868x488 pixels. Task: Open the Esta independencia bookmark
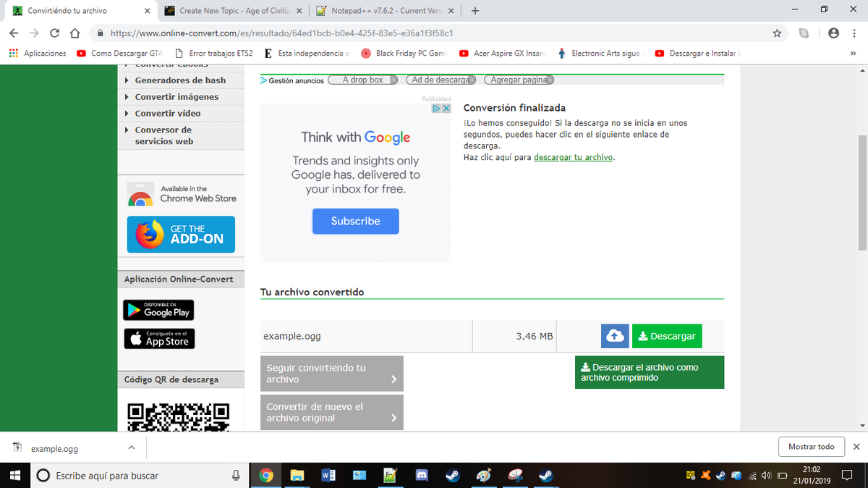[307, 53]
